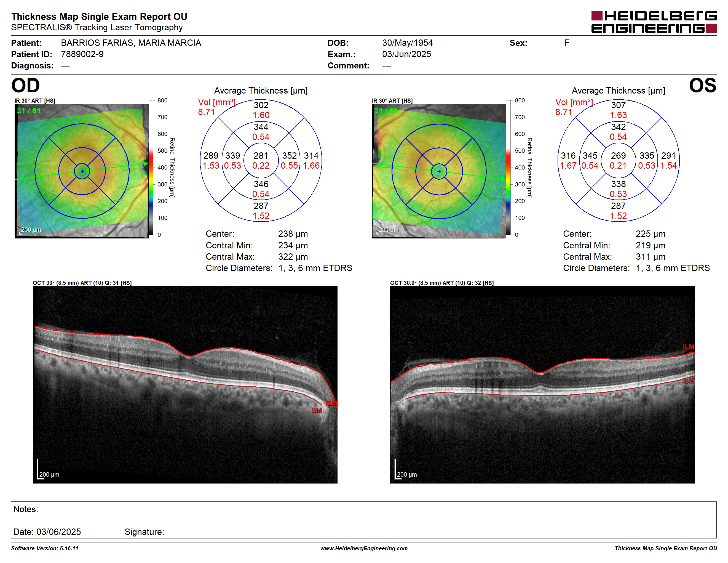The width and height of the screenshot is (728, 563).
Task: Select the Date: 03/06/2025 entry
Action: click(47, 532)
